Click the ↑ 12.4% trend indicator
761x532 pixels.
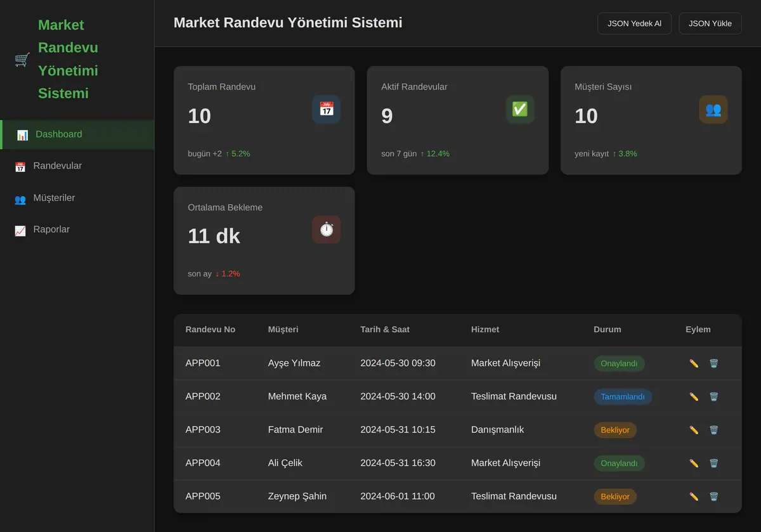click(x=435, y=153)
